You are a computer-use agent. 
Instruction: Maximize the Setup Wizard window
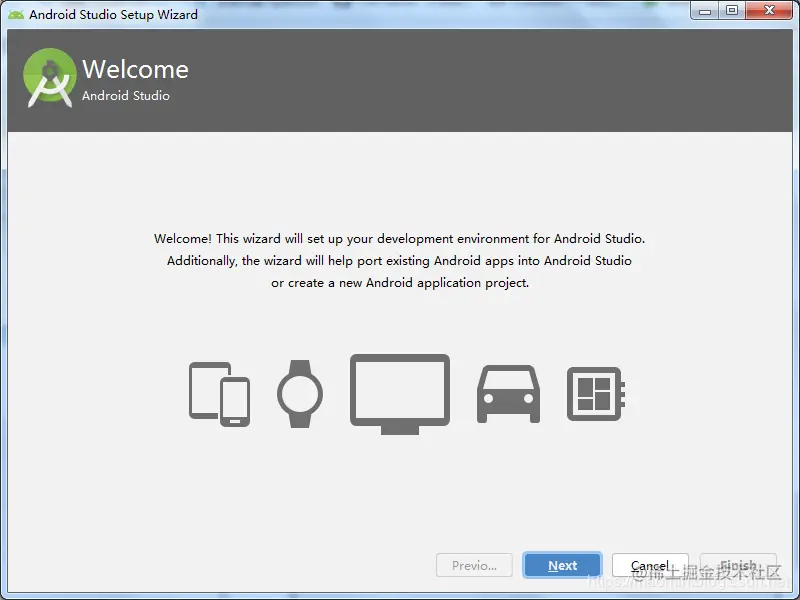tap(732, 10)
